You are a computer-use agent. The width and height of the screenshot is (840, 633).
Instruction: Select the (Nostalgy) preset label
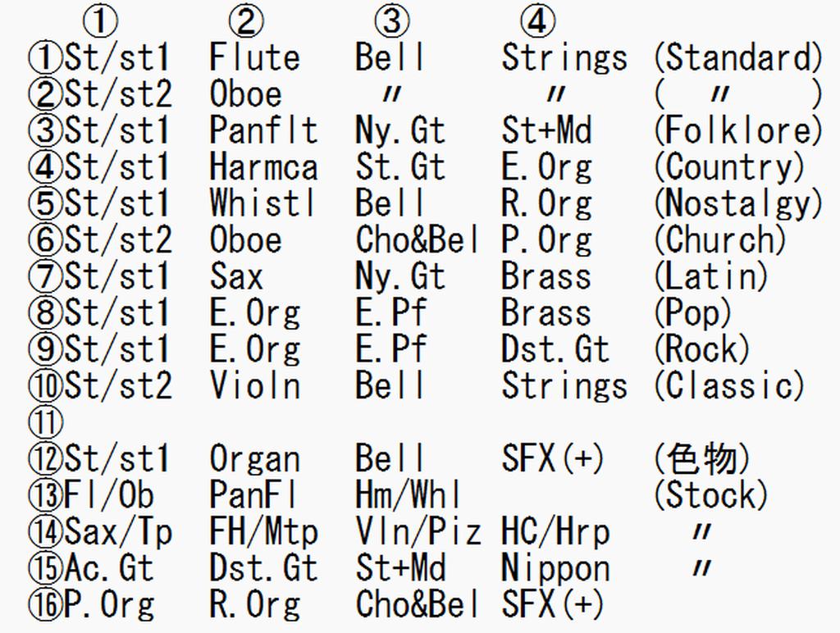[x=737, y=203]
